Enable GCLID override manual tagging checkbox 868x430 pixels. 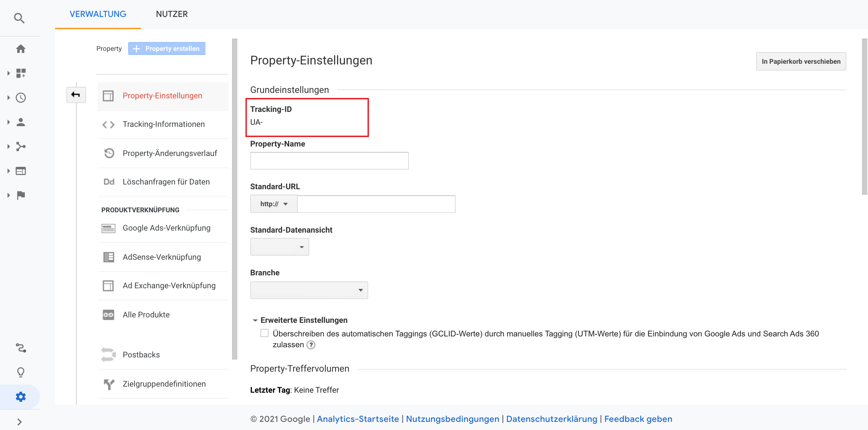[264, 333]
